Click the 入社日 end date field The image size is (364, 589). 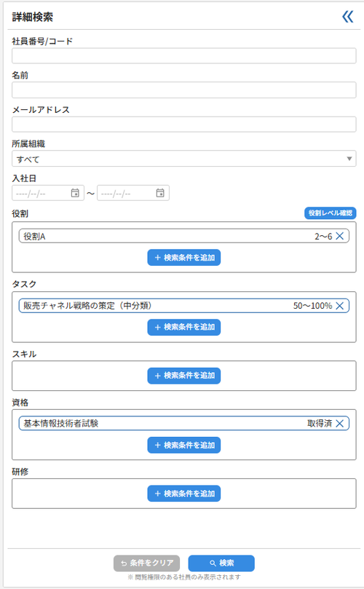click(x=133, y=193)
